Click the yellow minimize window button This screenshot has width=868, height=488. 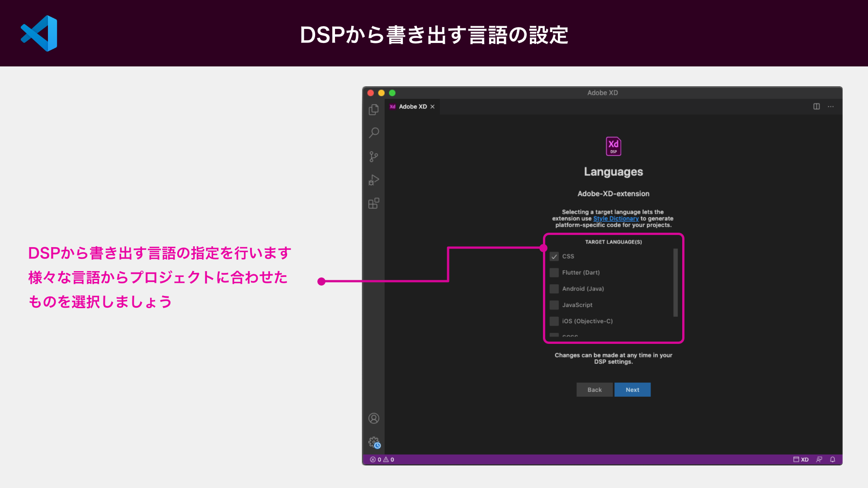[x=381, y=93]
